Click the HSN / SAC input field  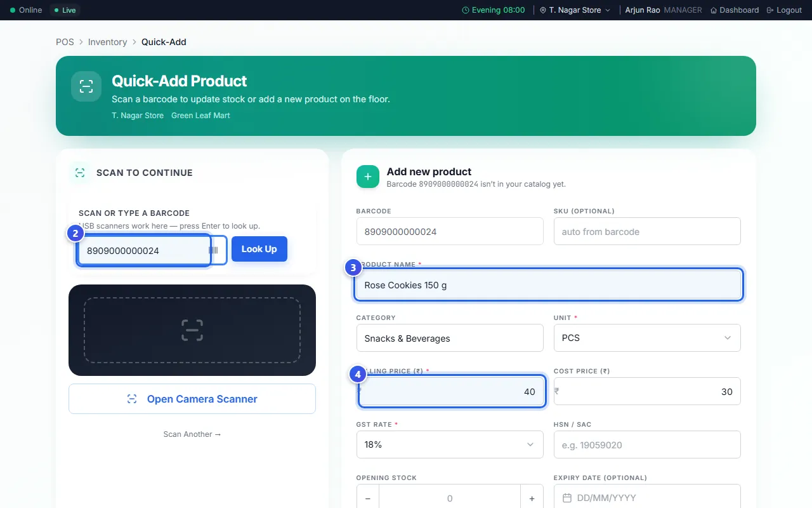click(x=647, y=444)
